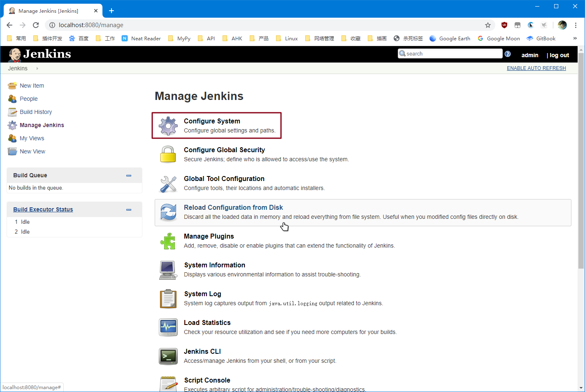The height and width of the screenshot is (392, 585).
Task: Open the Chrome three-dot menu
Action: click(x=576, y=25)
